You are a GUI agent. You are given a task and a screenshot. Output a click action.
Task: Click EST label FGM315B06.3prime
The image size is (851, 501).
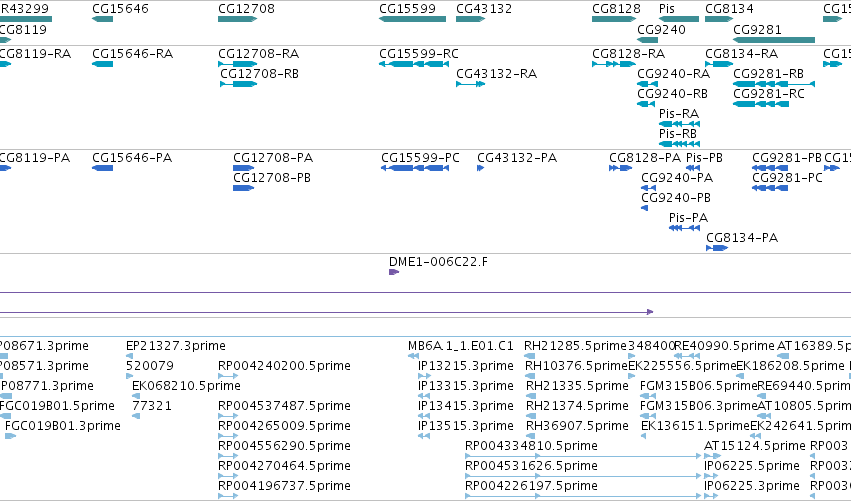click(x=698, y=406)
